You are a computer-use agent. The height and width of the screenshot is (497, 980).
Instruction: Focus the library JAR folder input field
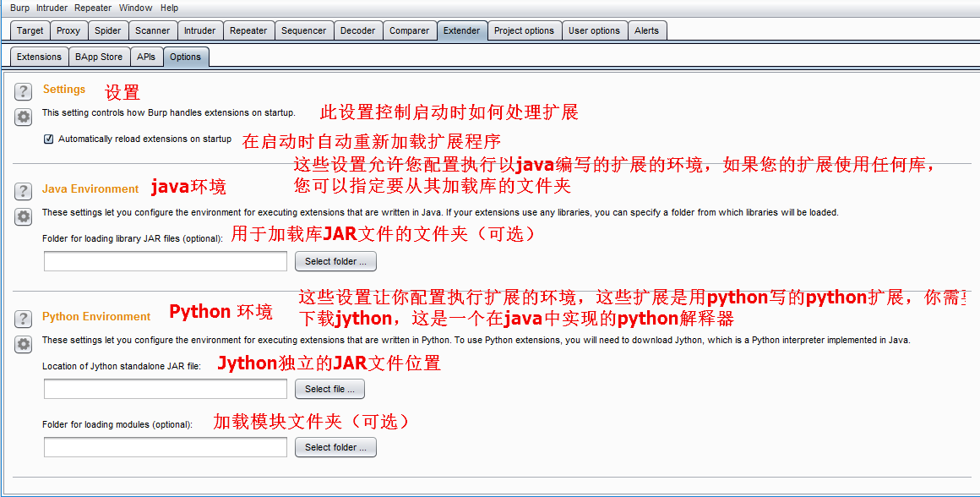click(166, 261)
